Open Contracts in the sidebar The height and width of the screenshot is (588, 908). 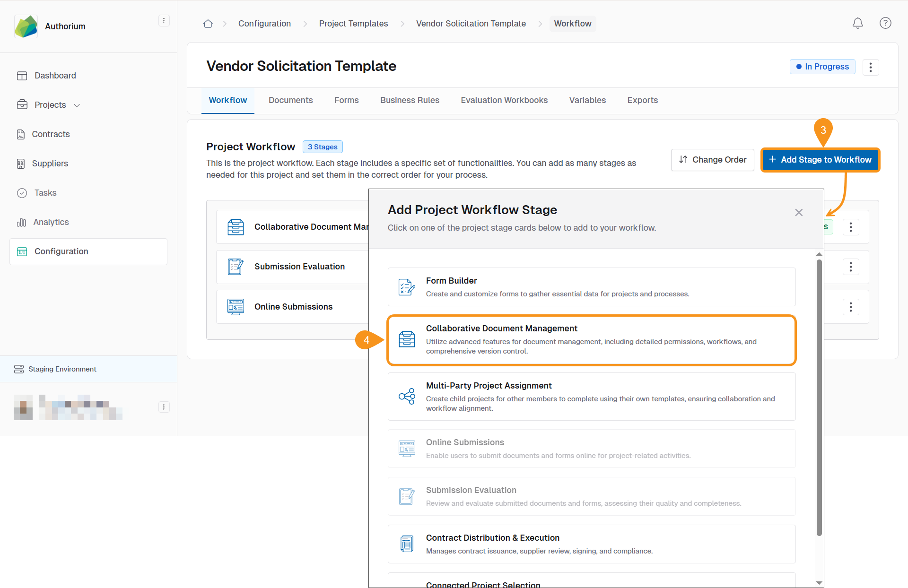(51, 134)
